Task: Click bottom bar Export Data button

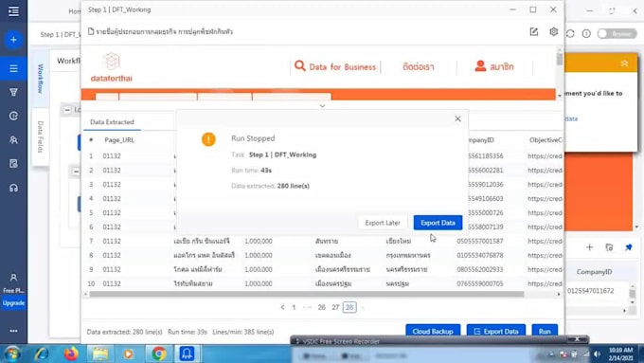Action: pos(495,331)
